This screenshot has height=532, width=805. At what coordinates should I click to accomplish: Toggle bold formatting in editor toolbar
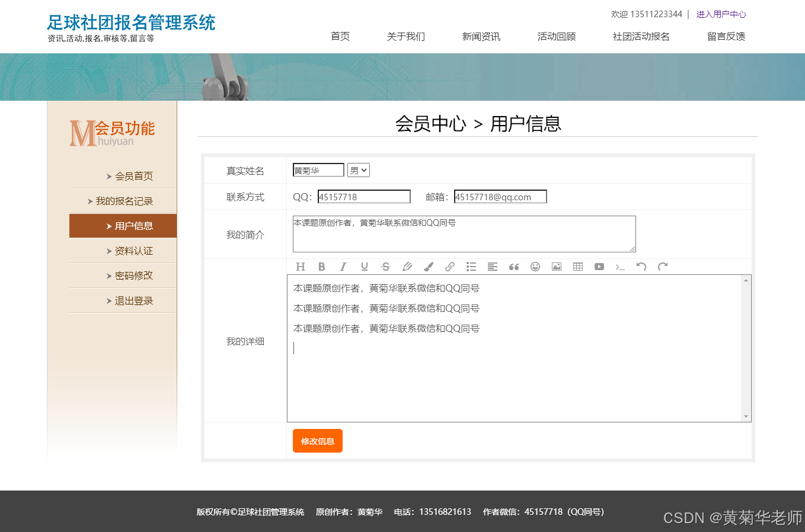tap(322, 267)
